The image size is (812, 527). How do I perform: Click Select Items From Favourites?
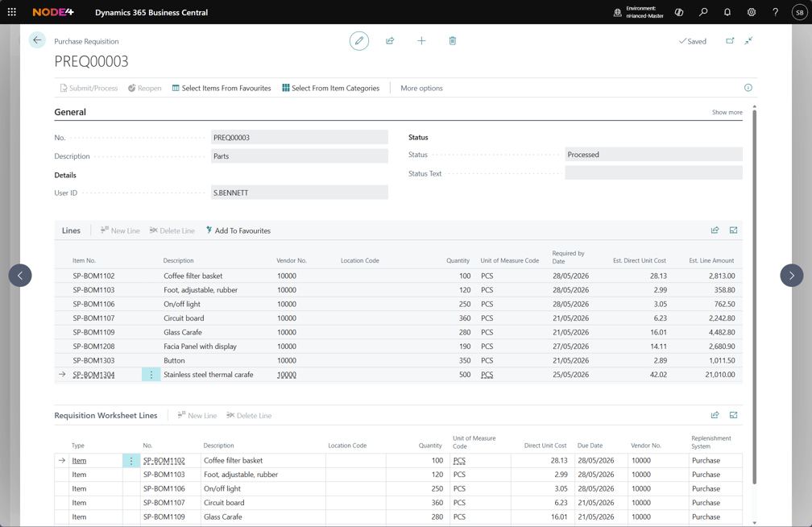pos(222,88)
